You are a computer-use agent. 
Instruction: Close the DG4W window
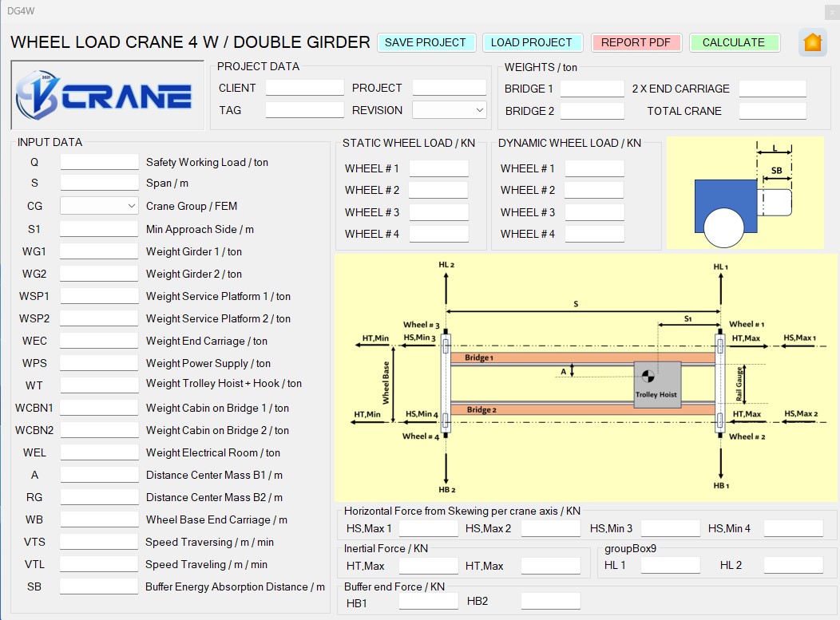832,12
